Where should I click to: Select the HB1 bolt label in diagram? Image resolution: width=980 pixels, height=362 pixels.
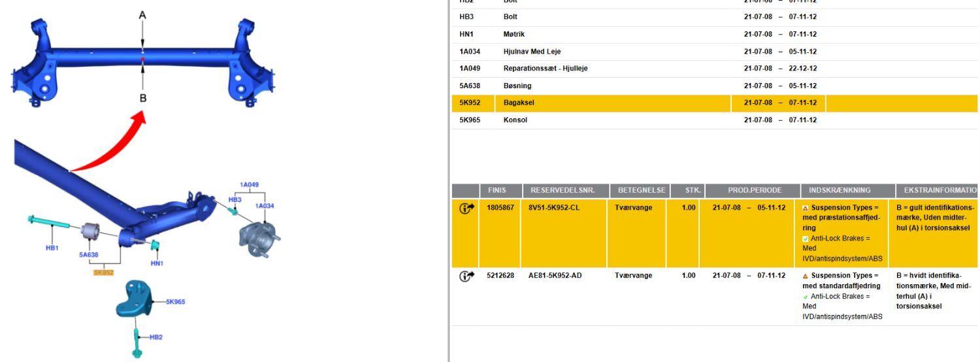pos(52,248)
